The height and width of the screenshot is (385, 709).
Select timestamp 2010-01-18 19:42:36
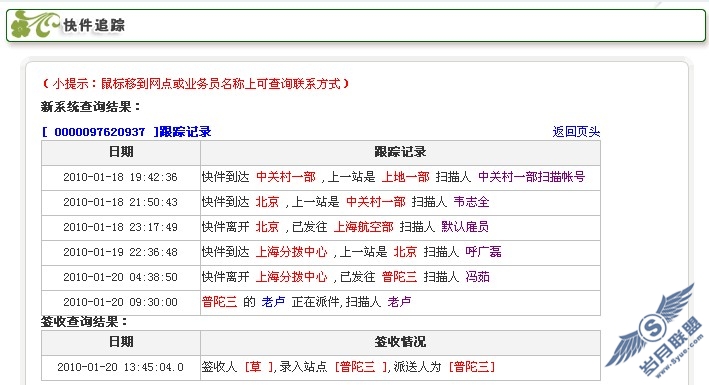(x=120, y=177)
